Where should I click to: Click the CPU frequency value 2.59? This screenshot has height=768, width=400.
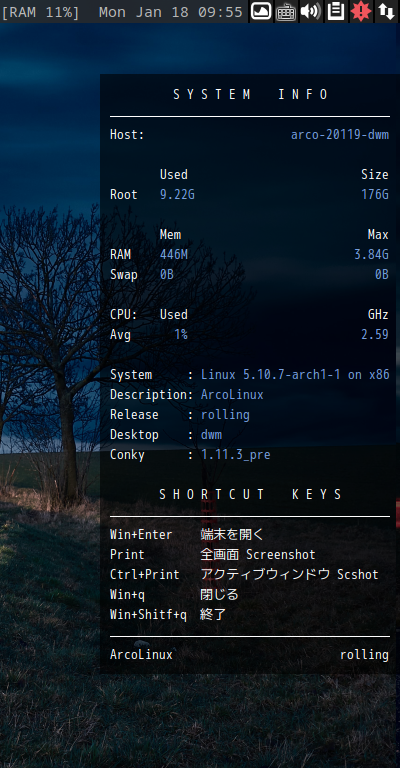(375, 335)
